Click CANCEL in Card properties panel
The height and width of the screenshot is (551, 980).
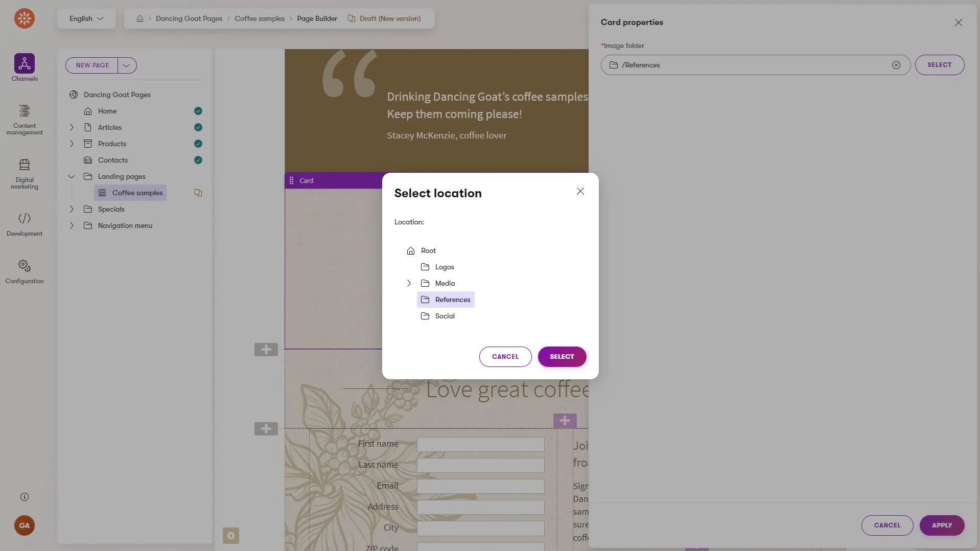[887, 525]
